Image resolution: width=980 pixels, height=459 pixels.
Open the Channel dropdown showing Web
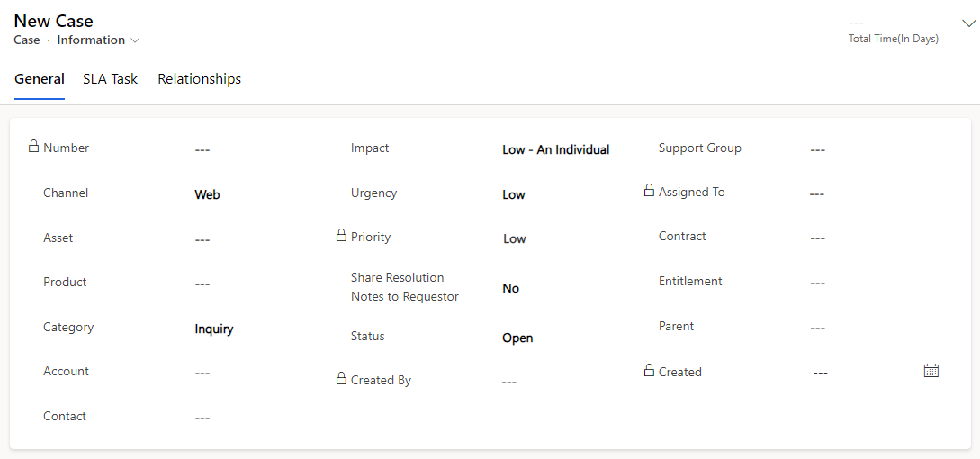click(259, 194)
